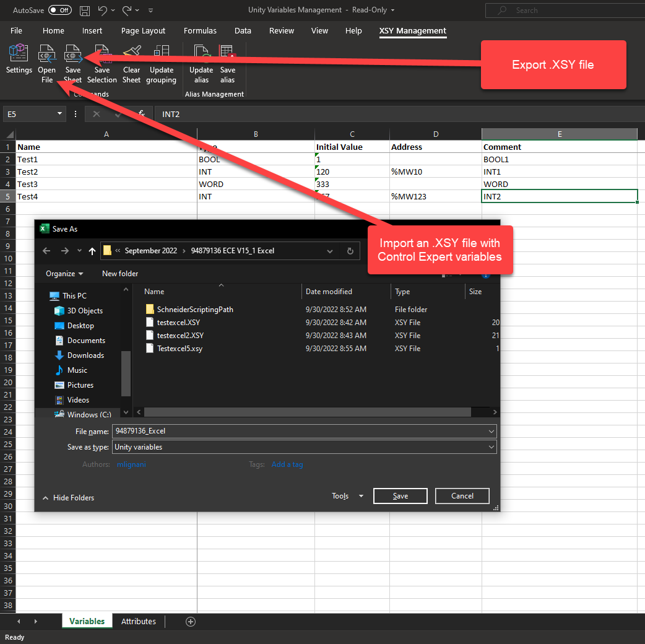This screenshot has width=645, height=644.
Task: Click the horizontal scrollbar in file list
Action: tap(307, 412)
